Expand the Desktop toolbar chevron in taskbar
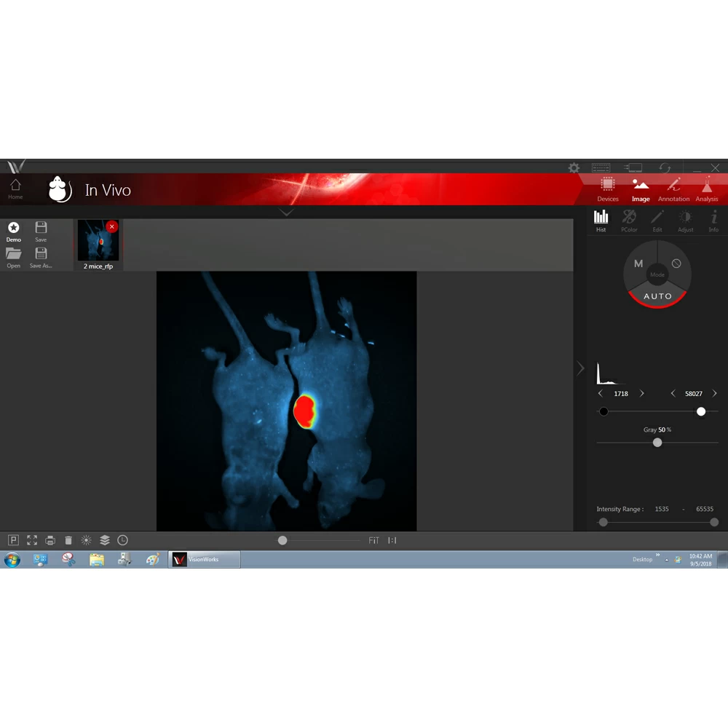The image size is (728, 728). tap(658, 555)
